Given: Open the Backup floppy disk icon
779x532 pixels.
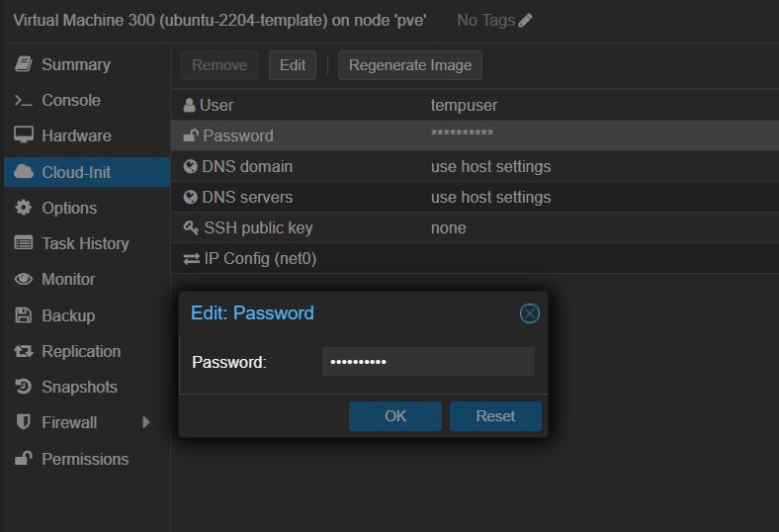Looking at the screenshot, I should [24, 315].
